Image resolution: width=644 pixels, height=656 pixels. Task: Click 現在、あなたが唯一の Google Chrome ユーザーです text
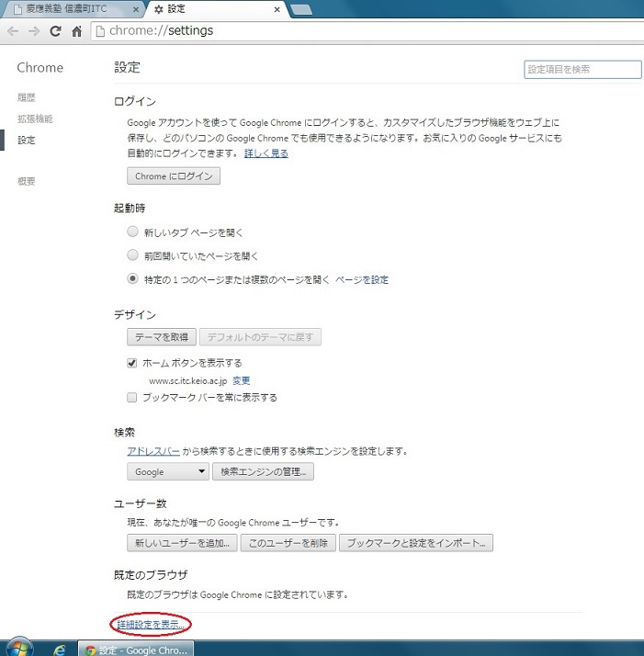coord(233,523)
